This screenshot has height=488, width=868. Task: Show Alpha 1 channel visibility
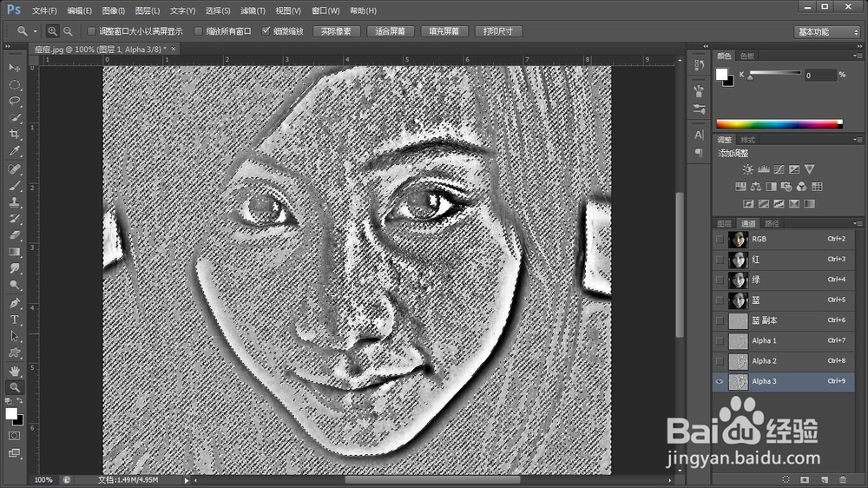tap(719, 340)
